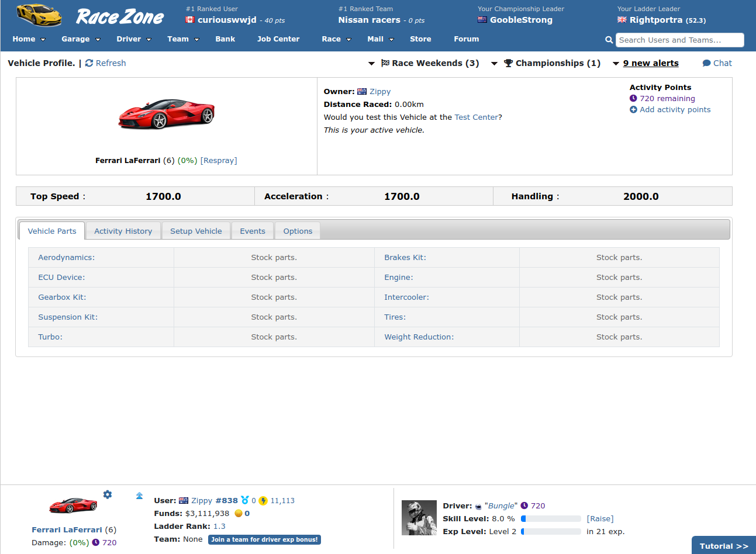Open the Job Center page
The height and width of the screenshot is (554, 756).
[278, 39]
